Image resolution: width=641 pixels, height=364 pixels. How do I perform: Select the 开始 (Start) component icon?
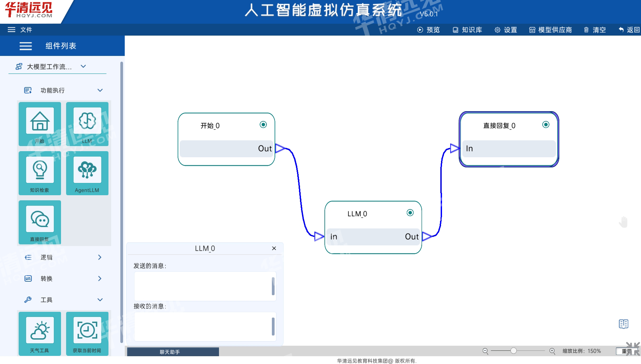40,121
